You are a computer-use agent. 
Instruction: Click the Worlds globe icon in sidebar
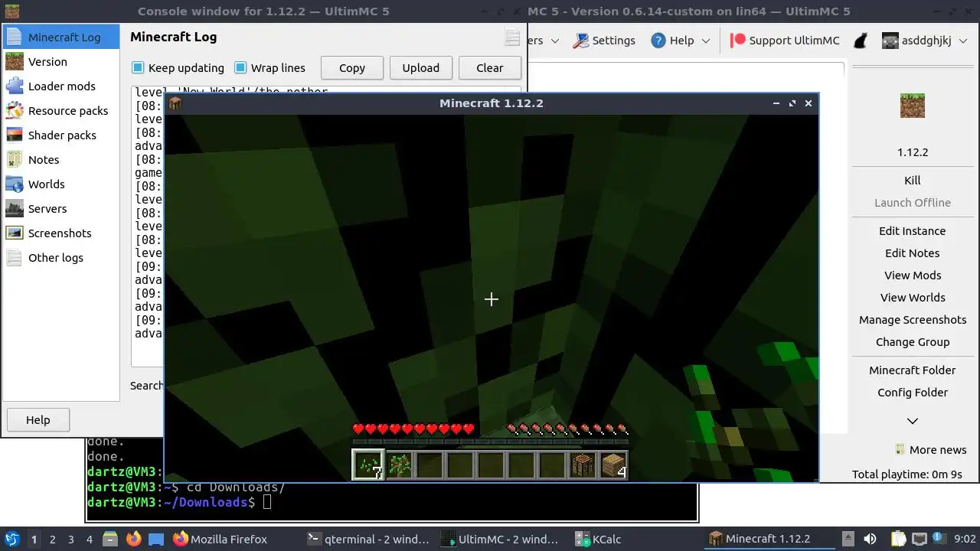(x=15, y=184)
